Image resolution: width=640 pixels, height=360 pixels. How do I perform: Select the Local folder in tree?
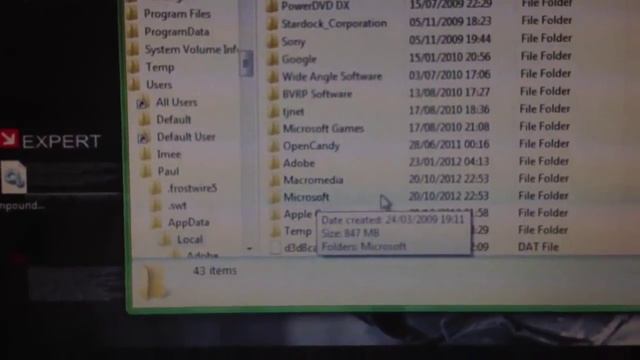[x=190, y=240]
